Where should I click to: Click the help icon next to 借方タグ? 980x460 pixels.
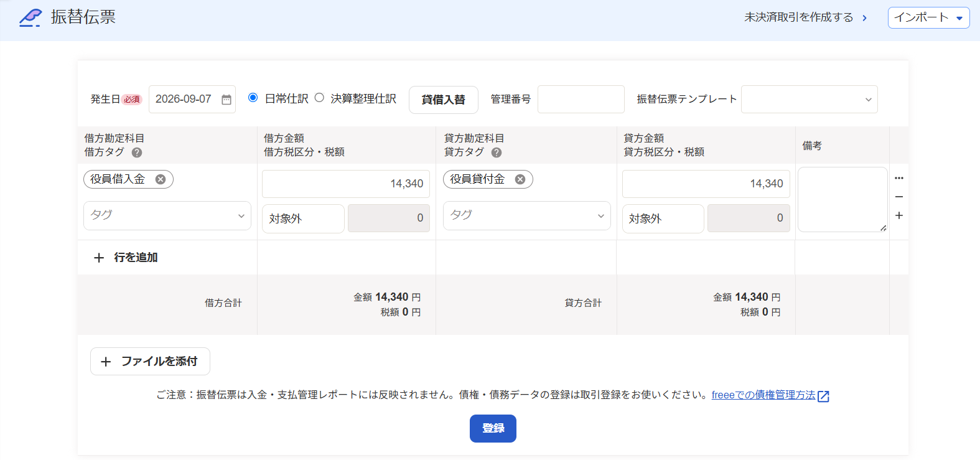tap(137, 153)
